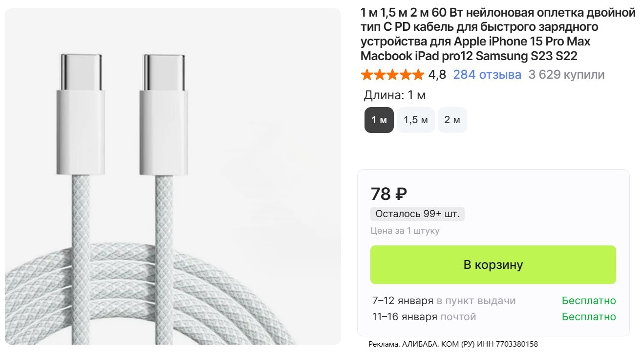
Task: Click Бесплатно next to pickup point delivery
Action: click(588, 301)
